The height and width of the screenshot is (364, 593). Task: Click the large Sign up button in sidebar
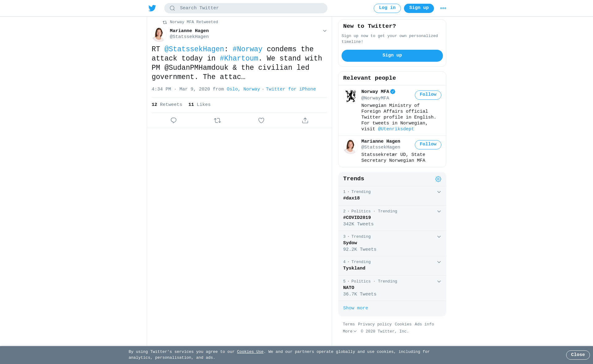[x=392, y=56]
